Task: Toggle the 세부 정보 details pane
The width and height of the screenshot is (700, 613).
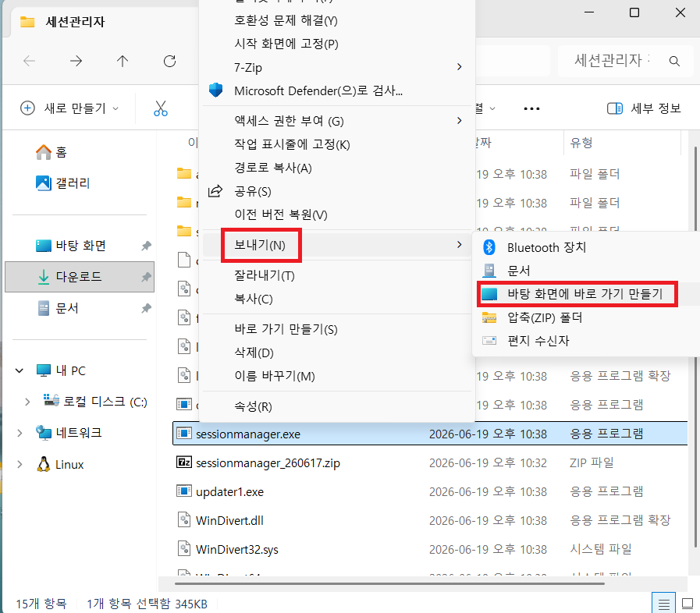Action: (643, 108)
